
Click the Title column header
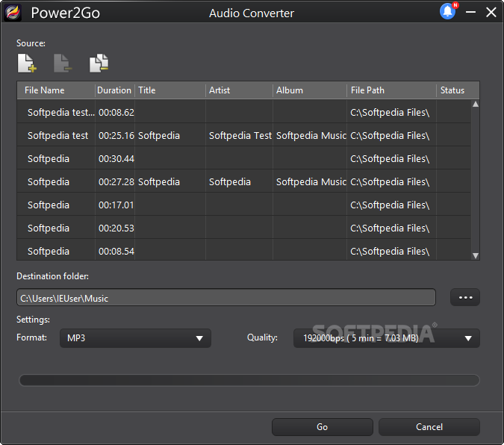(170, 90)
